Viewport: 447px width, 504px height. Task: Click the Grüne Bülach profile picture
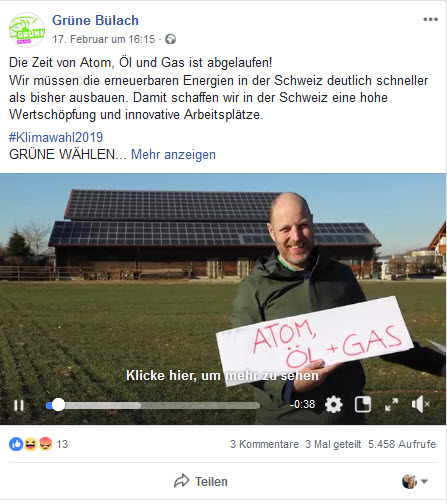[x=27, y=30]
